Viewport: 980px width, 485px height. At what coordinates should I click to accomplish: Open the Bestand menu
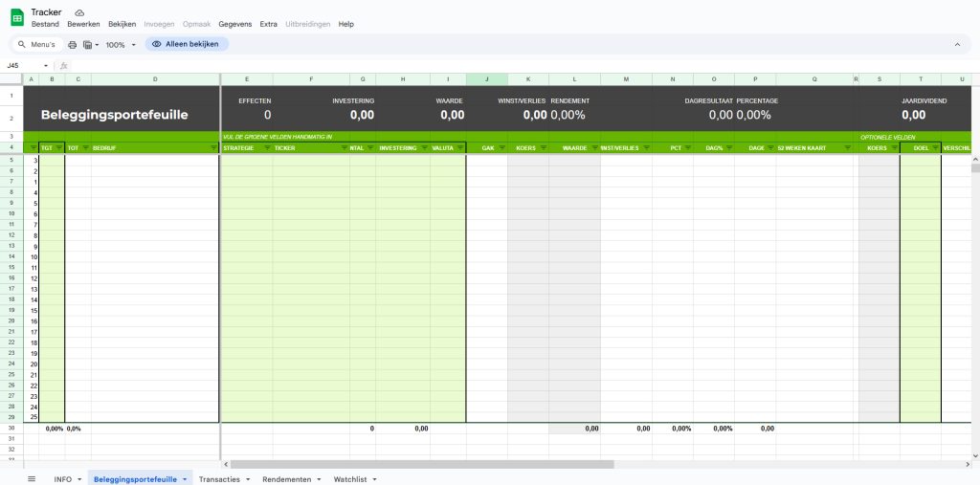(45, 24)
